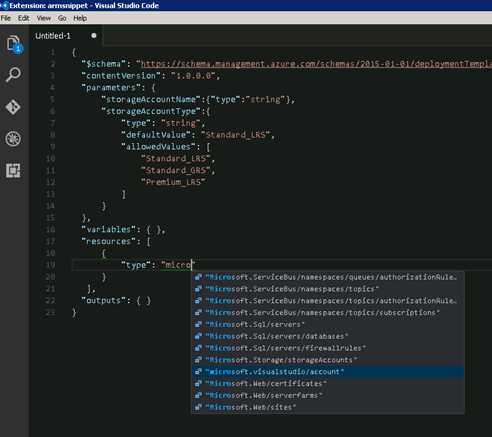Open the File menu

(x=6, y=18)
